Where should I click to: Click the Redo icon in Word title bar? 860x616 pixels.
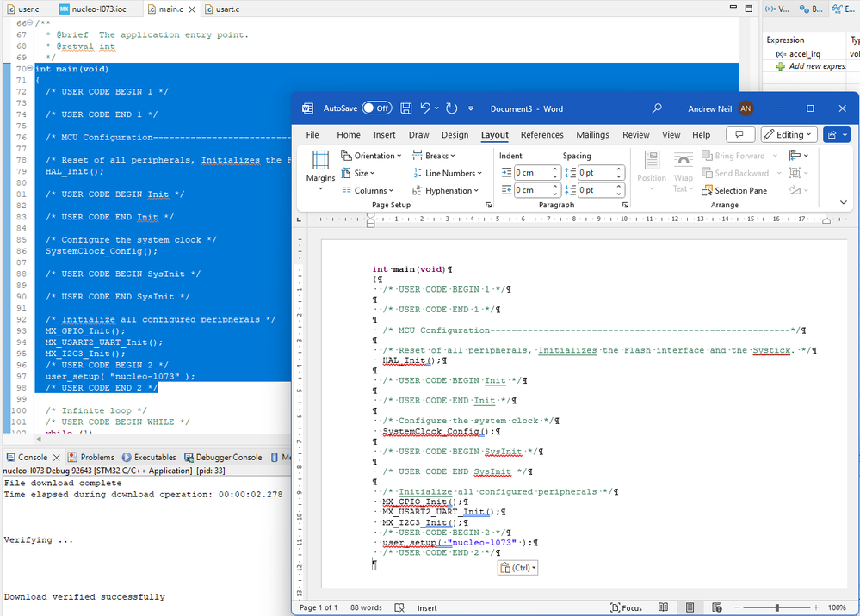452,108
